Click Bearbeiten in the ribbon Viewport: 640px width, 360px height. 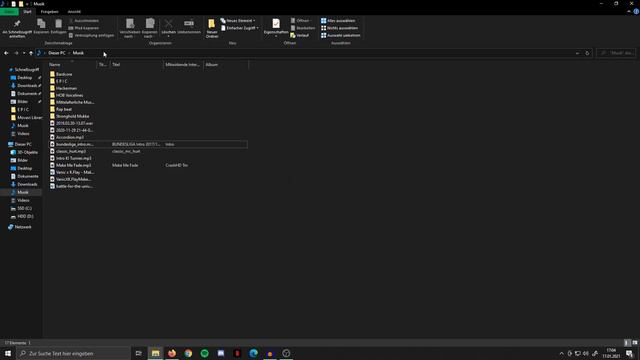303,28
